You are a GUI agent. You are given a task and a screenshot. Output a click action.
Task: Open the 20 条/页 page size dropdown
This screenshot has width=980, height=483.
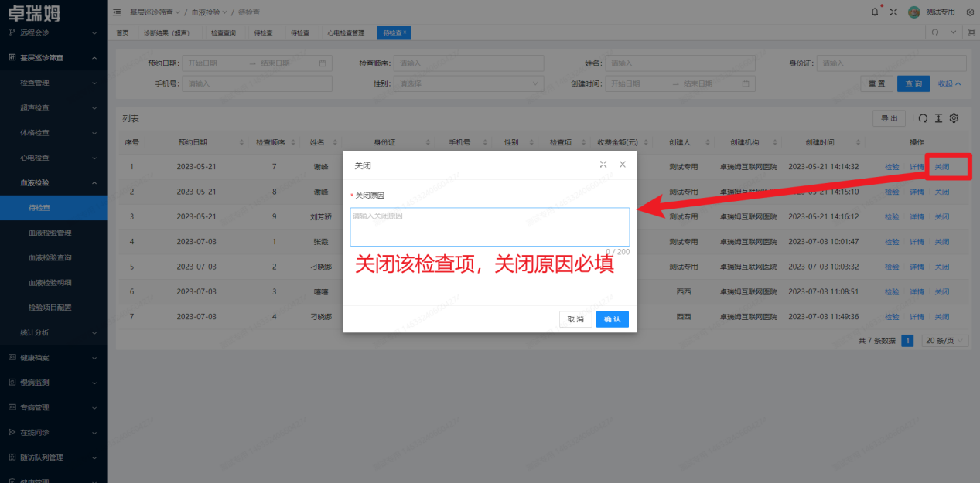pyautogui.click(x=945, y=341)
